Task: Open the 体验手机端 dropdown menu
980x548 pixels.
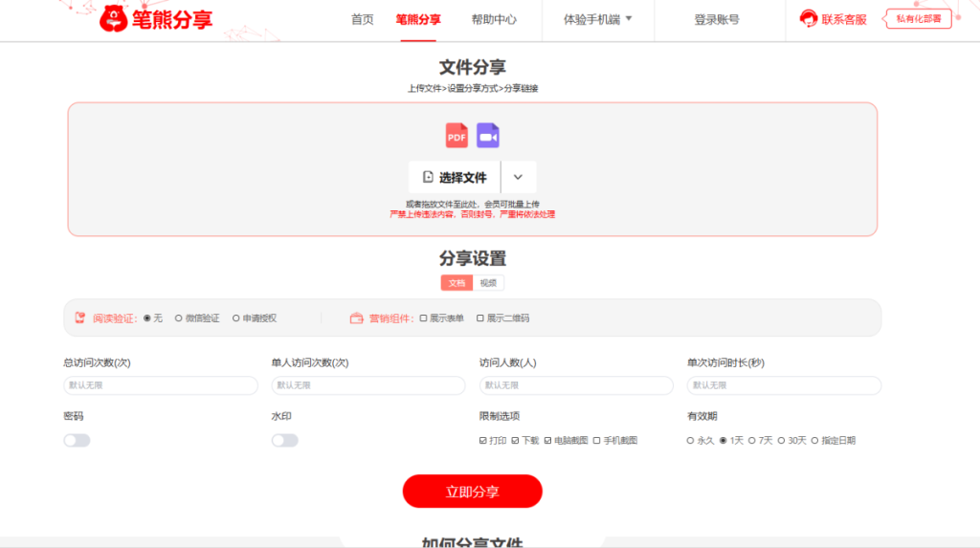Action: 598,19
